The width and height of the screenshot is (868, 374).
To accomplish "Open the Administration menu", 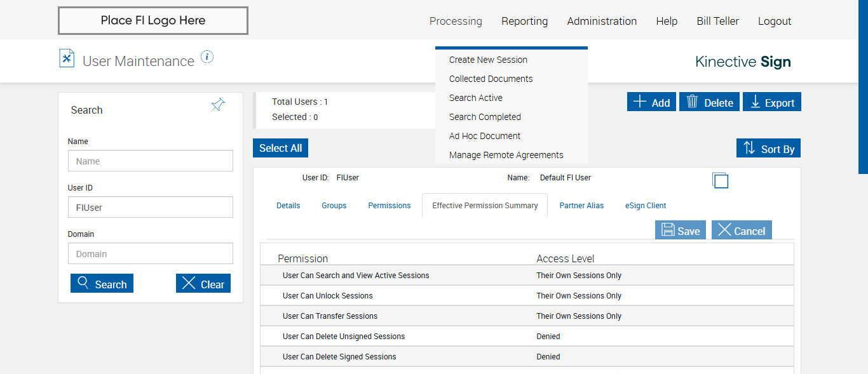I will coord(602,21).
